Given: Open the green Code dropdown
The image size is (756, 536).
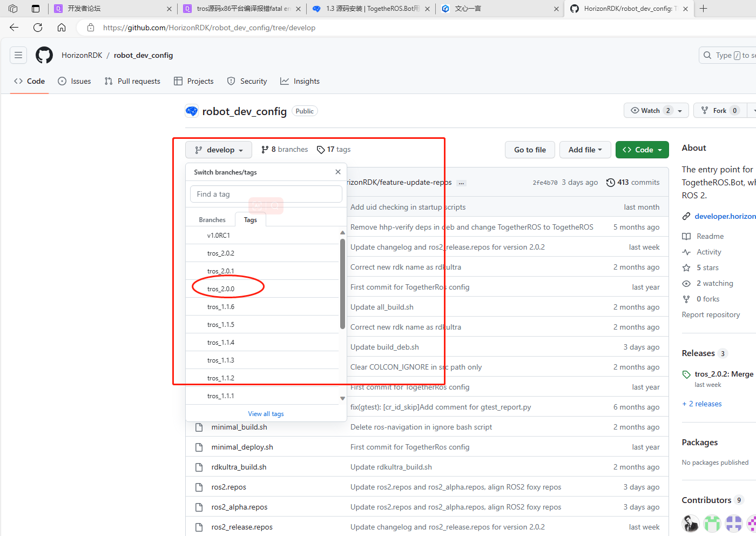Looking at the screenshot, I should (x=642, y=150).
